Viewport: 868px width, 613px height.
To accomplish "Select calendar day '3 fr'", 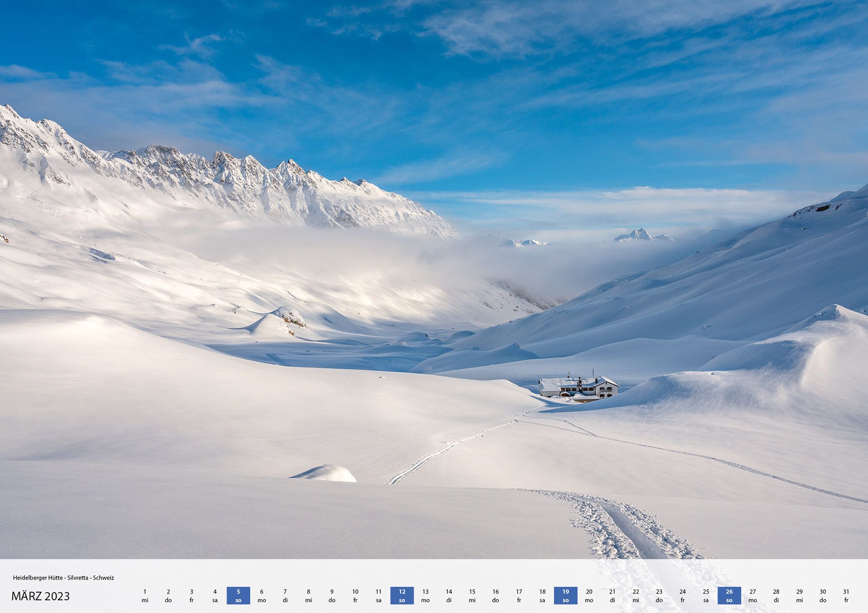I will (192, 596).
